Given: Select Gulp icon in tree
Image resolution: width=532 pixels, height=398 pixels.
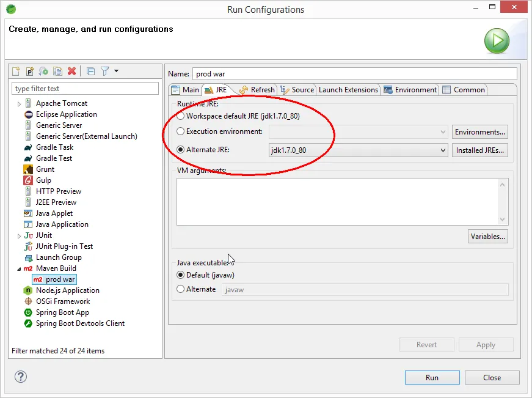Looking at the screenshot, I should pos(28,180).
